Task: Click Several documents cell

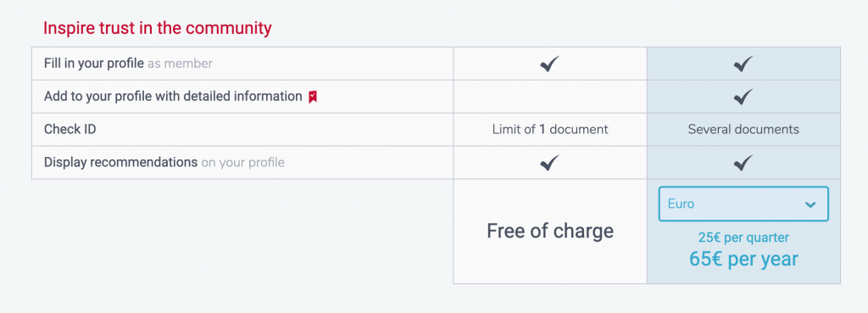Action: [743, 130]
